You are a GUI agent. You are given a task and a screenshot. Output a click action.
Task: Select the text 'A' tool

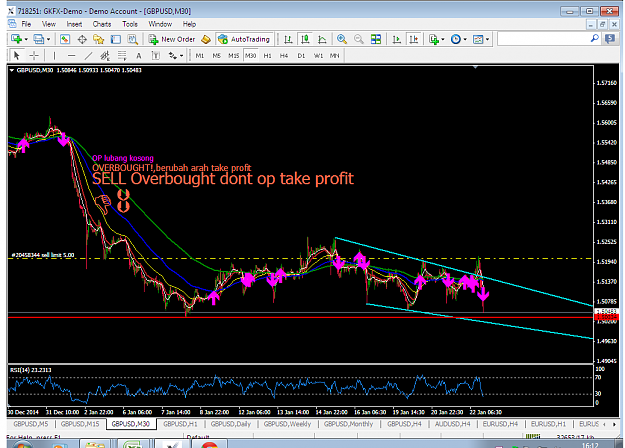[x=139, y=55]
